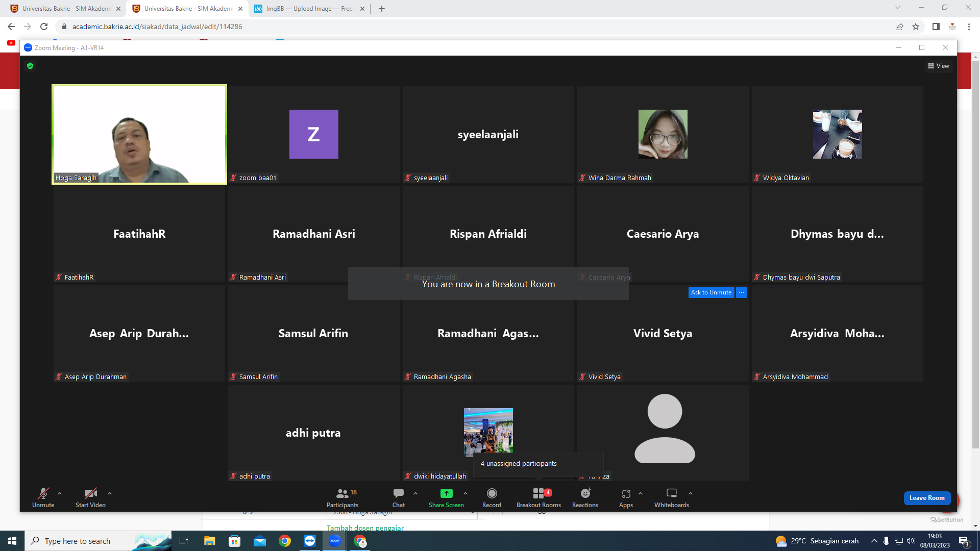This screenshot has width=980, height=551.
Task: Open File Explorer from the taskbar
Action: point(209,541)
